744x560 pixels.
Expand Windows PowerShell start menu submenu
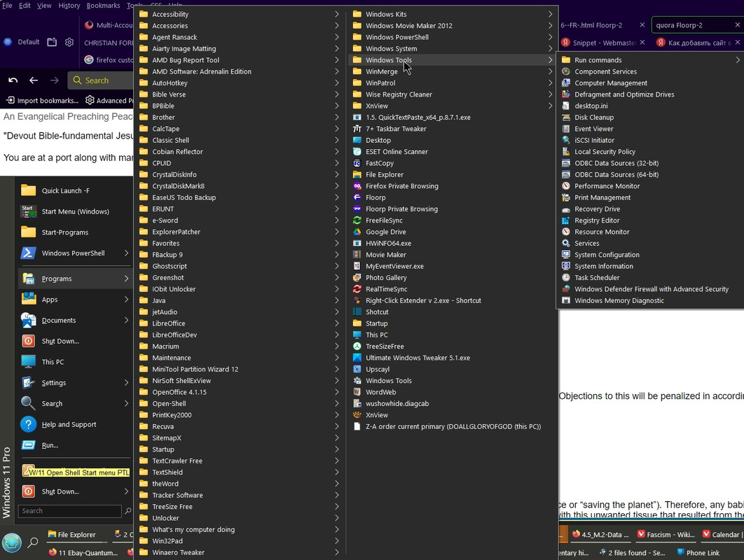[x=126, y=253]
